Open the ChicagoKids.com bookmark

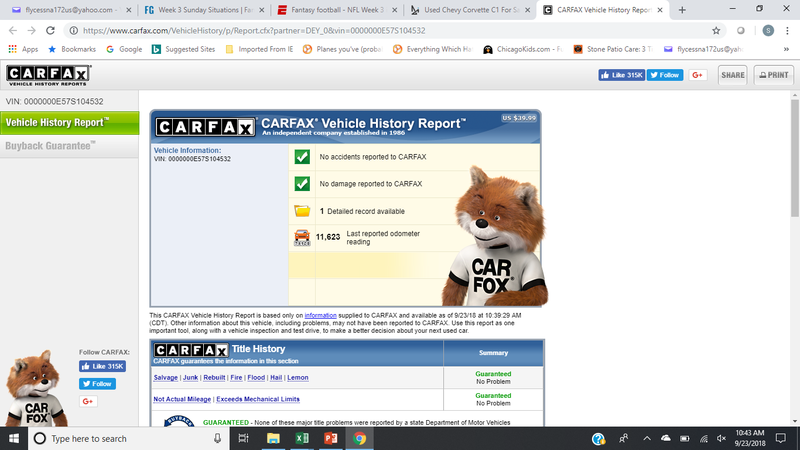click(523, 49)
